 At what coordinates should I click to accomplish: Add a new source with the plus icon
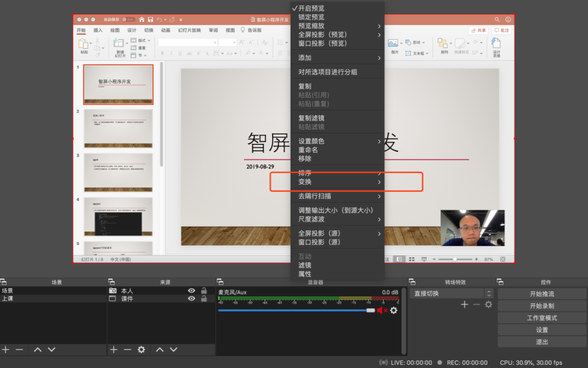(114, 350)
